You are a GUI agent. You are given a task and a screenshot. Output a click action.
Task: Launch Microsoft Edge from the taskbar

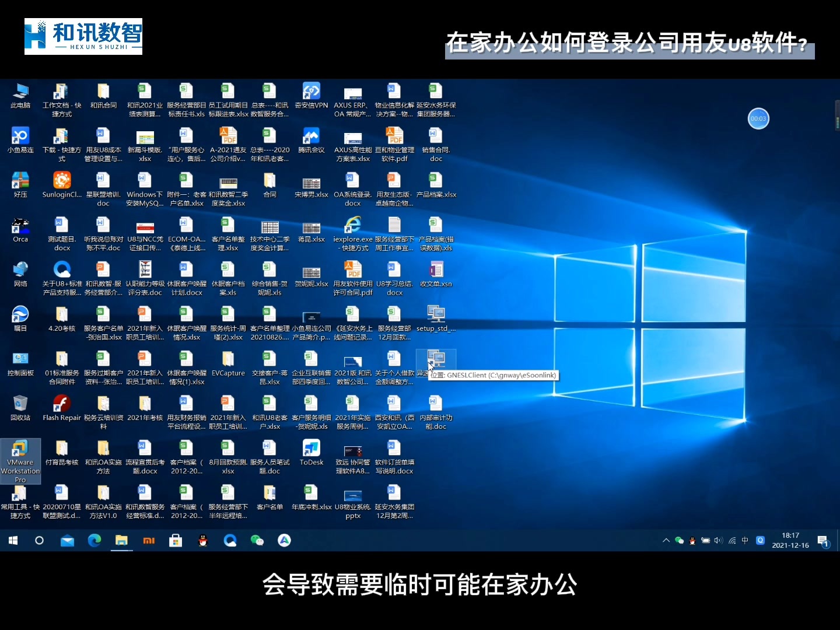click(x=94, y=541)
